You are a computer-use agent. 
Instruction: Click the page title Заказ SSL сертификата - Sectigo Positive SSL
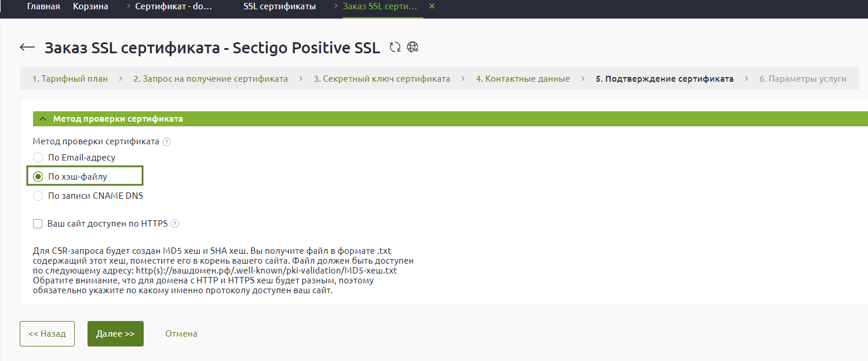[x=212, y=48]
